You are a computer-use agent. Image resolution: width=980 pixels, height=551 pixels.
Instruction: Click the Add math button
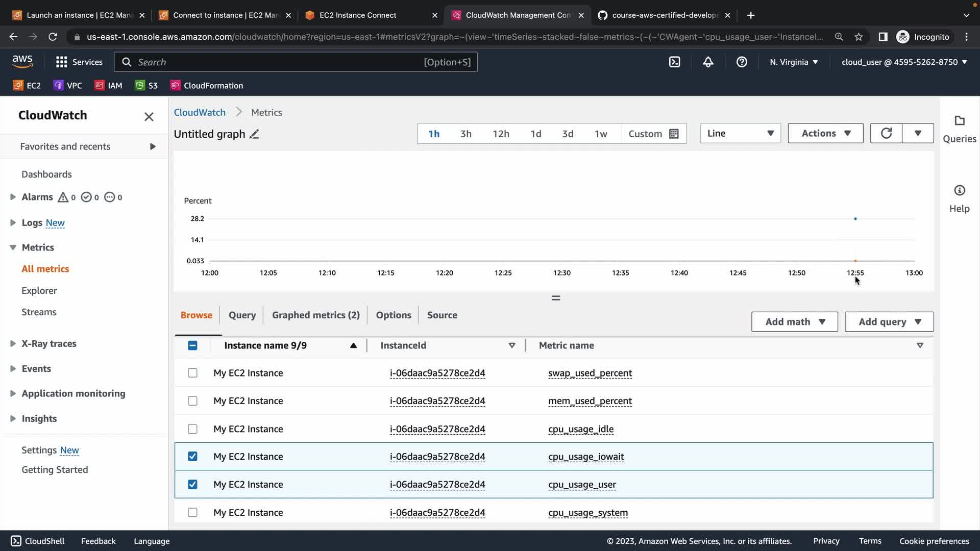point(794,322)
